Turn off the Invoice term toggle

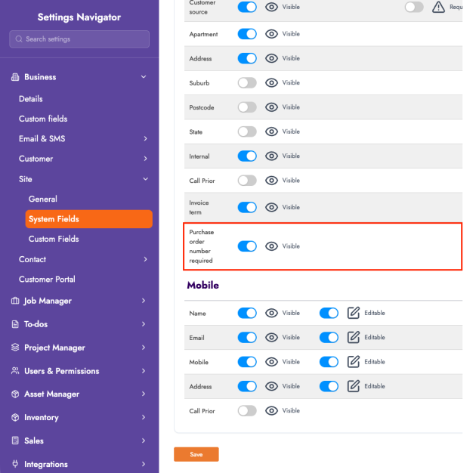(247, 207)
